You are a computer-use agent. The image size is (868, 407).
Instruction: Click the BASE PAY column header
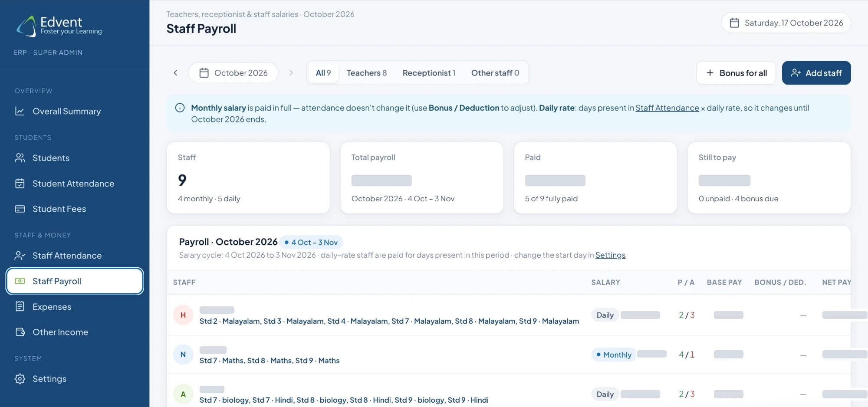724,282
